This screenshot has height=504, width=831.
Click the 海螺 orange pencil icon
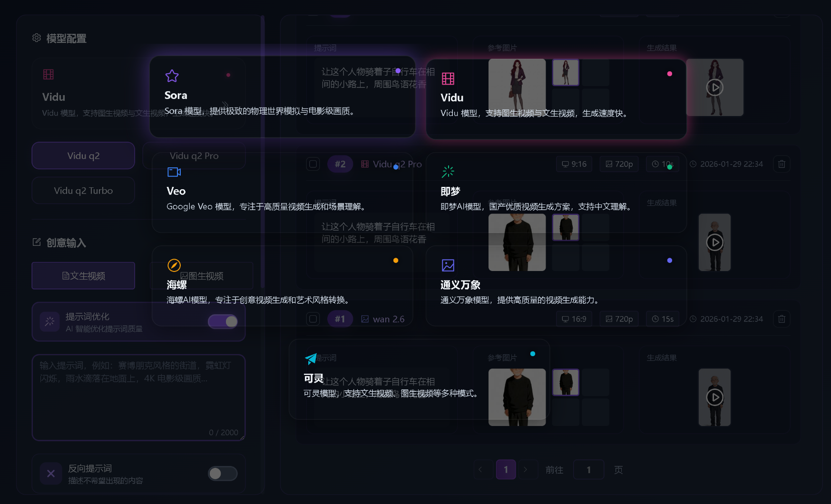tap(175, 266)
